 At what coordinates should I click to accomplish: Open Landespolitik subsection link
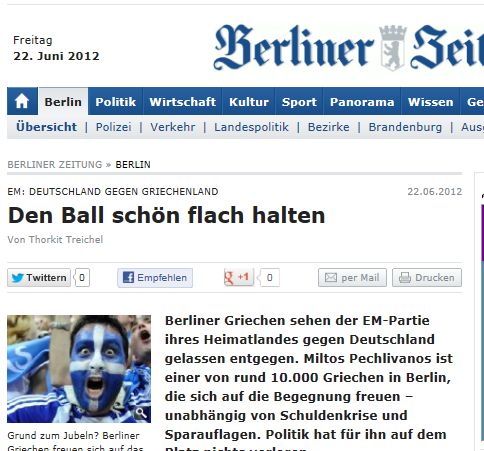point(251,127)
